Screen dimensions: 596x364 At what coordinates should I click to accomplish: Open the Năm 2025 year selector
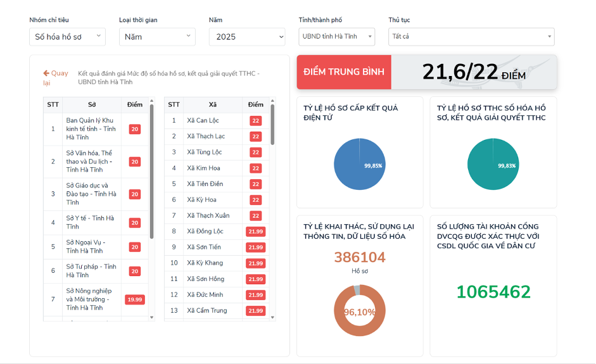(247, 37)
